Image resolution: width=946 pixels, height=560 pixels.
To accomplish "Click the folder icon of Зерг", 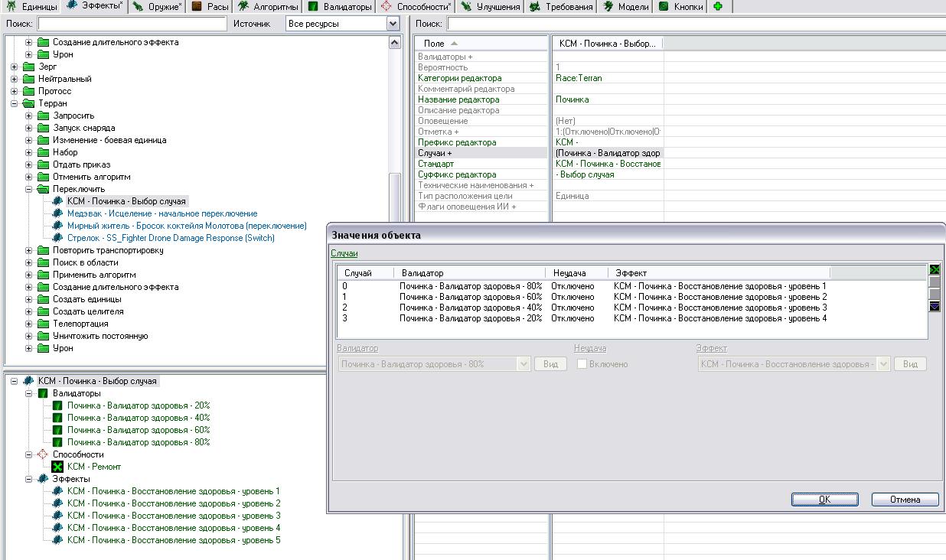I will [29, 67].
